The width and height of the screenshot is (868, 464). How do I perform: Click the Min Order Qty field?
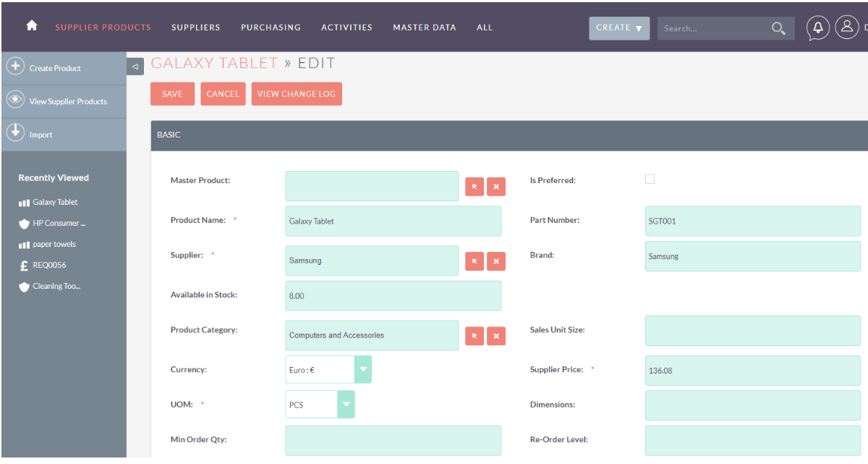coord(393,440)
